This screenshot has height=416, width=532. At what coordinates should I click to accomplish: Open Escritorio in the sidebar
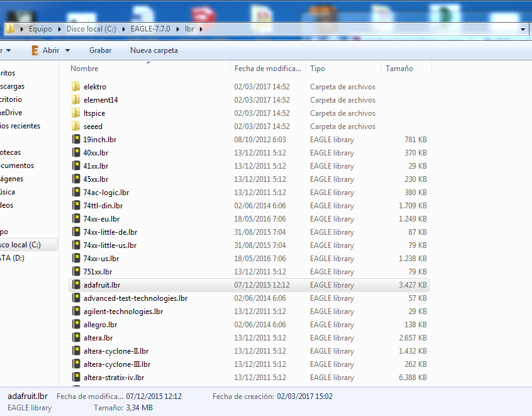click(x=11, y=99)
